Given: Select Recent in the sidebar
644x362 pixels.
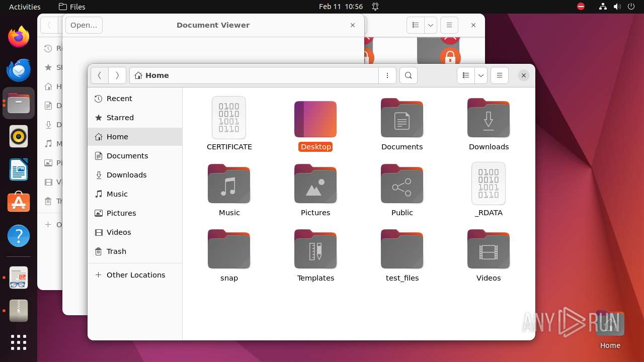Looking at the screenshot, I should tap(135, 99).
